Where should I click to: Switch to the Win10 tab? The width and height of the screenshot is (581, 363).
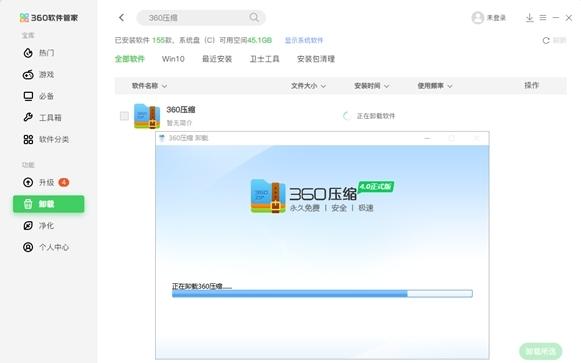click(173, 59)
